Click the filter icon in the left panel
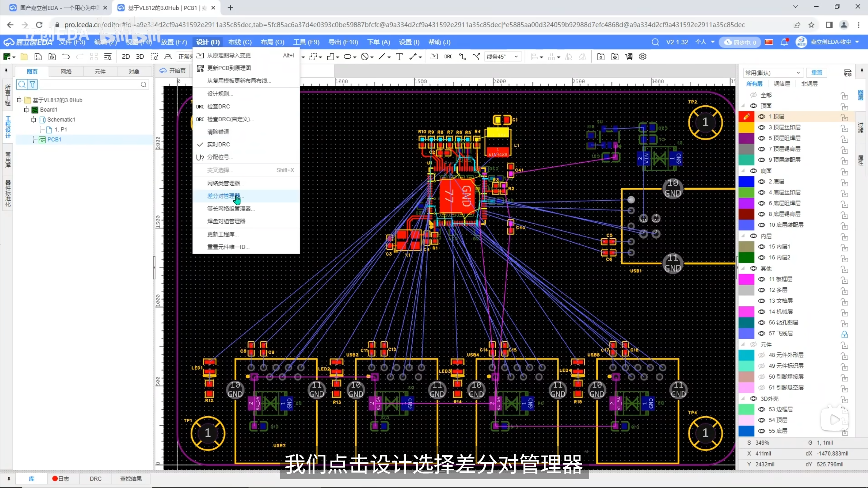This screenshot has height=488, width=868. pos(33,84)
